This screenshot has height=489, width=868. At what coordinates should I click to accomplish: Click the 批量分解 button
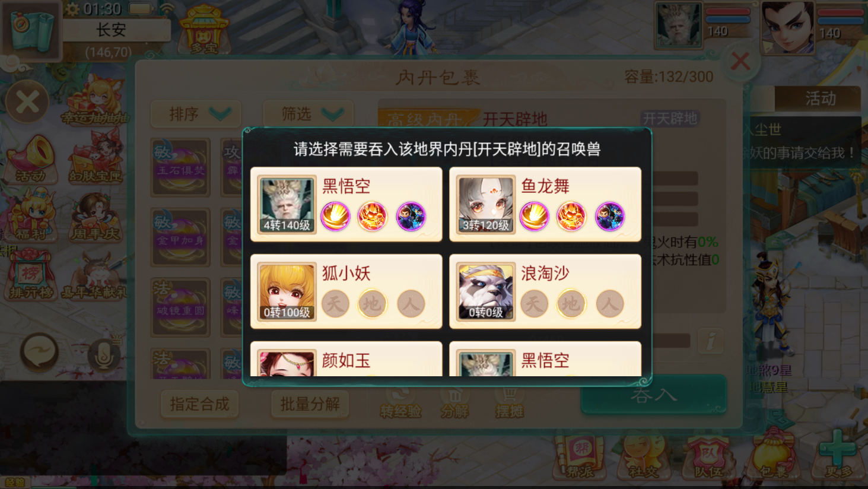click(310, 404)
